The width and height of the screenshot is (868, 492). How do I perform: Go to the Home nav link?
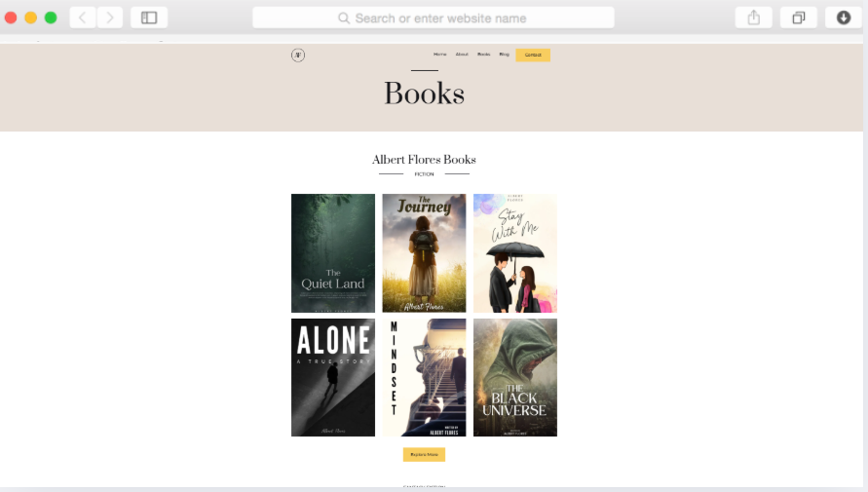point(440,55)
